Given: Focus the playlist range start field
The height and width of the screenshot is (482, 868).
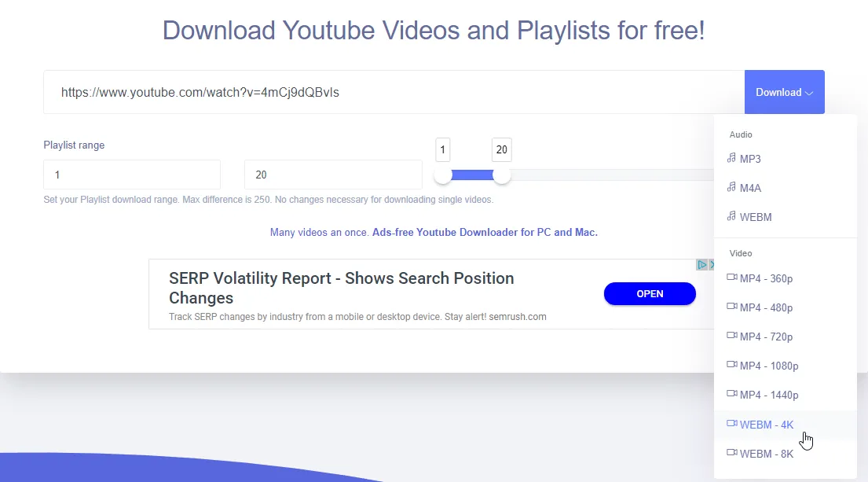Looking at the screenshot, I should [x=132, y=175].
